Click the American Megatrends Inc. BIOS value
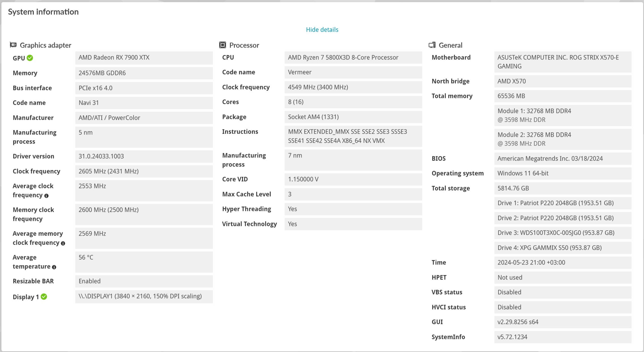This screenshot has height=352, width=644. tap(563, 159)
